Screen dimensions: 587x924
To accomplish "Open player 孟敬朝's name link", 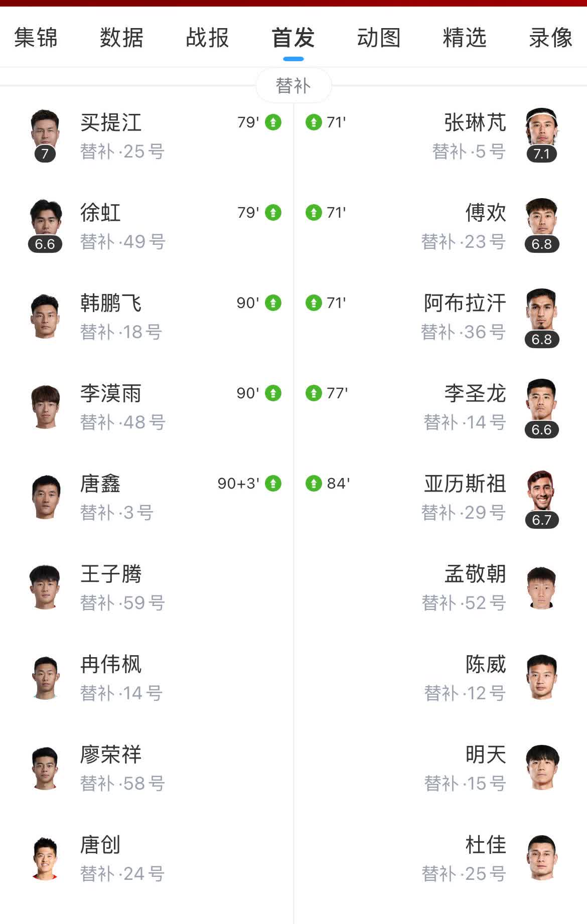I will click(475, 574).
